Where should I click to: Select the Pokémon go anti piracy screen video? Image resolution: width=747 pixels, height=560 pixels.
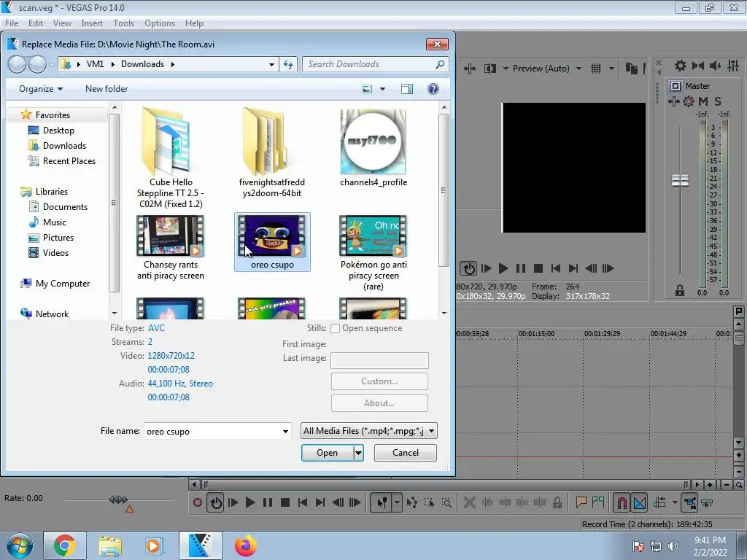pyautogui.click(x=373, y=253)
